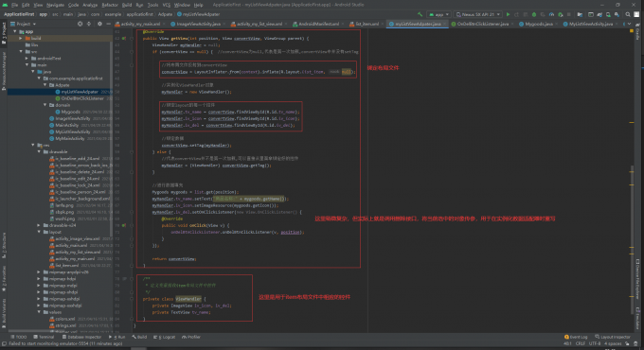
Task: Click Collapse All icon in Project panel
Action: click(89, 24)
